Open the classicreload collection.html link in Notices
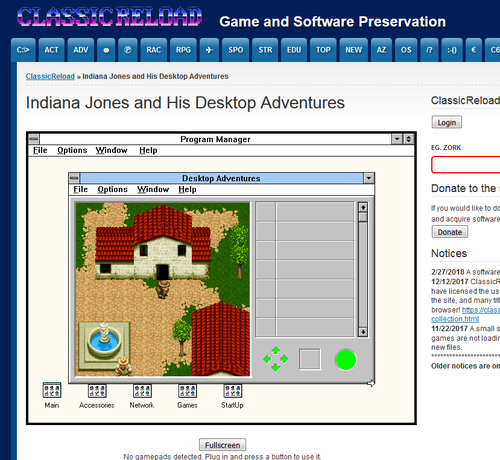This screenshot has width=500, height=460. coord(466,314)
